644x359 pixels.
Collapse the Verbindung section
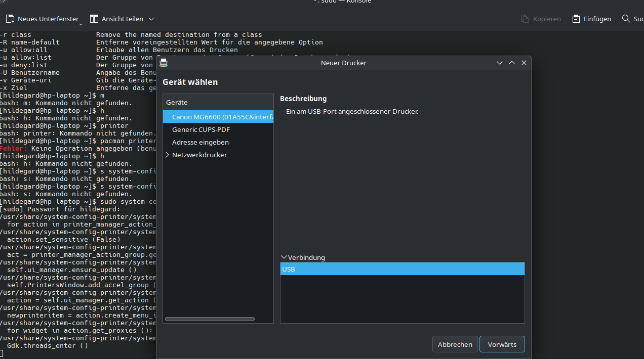(x=284, y=257)
